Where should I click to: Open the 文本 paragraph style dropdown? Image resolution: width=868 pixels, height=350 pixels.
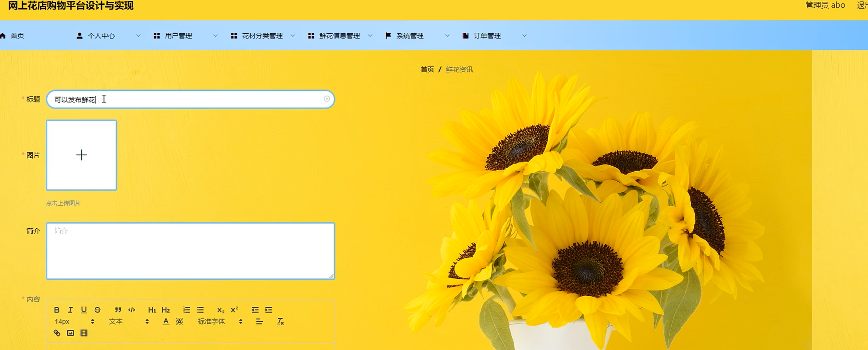(129, 321)
